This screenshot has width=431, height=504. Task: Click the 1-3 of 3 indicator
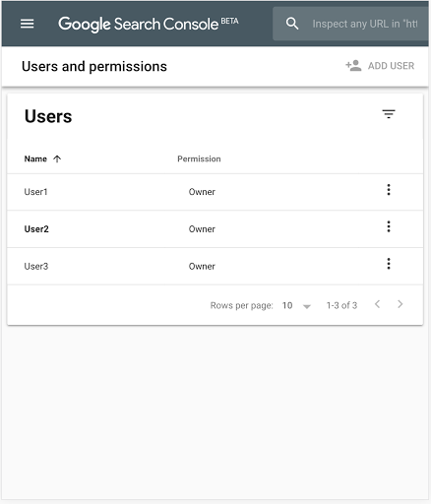click(x=341, y=305)
